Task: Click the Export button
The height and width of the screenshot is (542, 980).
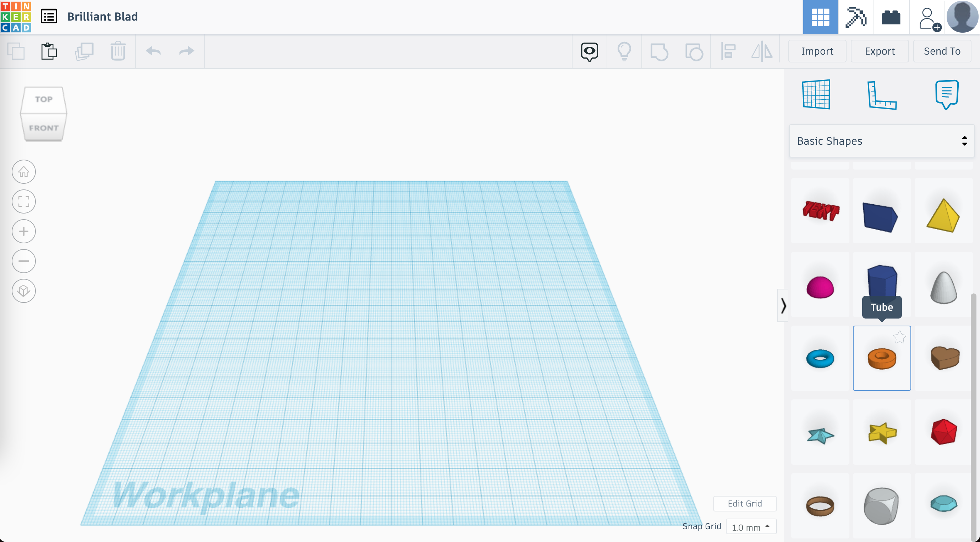Action: pyautogui.click(x=879, y=51)
